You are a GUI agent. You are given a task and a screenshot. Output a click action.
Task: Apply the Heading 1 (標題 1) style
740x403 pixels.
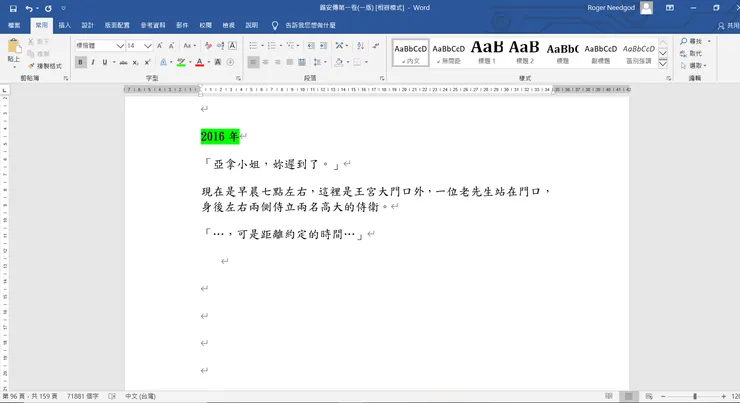pyautogui.click(x=487, y=52)
